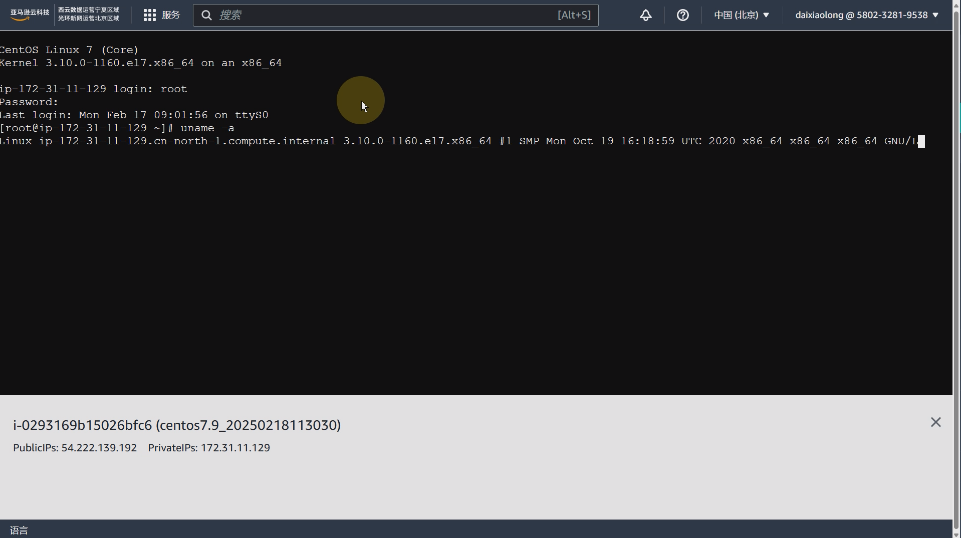Click the Last login line in the terminal
The width and height of the screenshot is (961, 538).
coord(134,115)
